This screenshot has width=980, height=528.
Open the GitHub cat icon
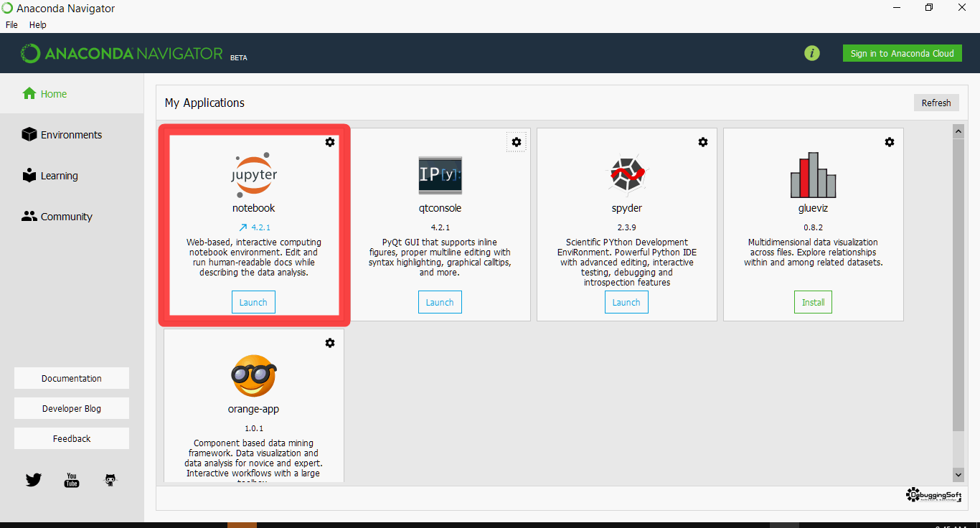110,480
